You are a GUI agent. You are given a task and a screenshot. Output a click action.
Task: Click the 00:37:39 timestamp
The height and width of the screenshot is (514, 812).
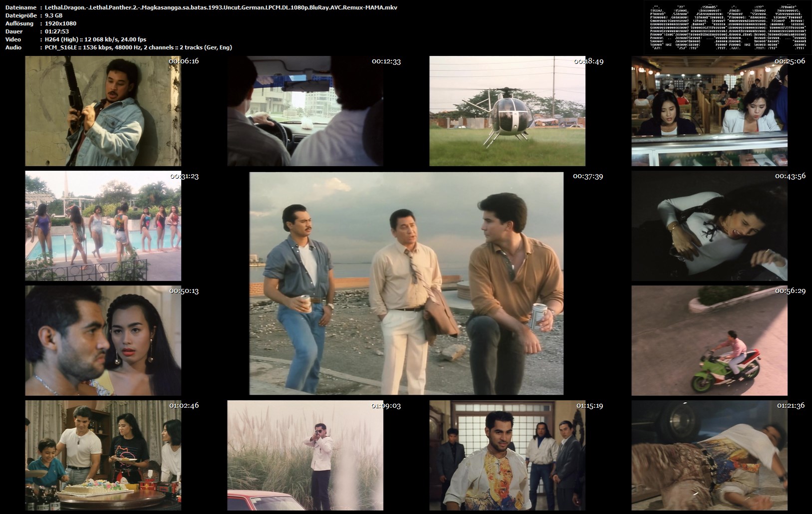point(588,176)
